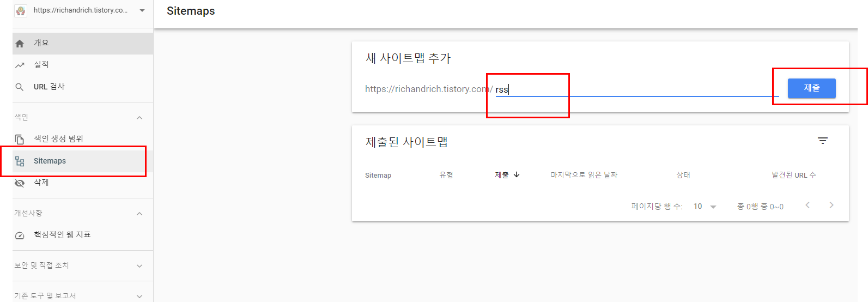Click the sitemap tree icon in sidebar
Image resolution: width=868 pixels, height=302 pixels.
tap(20, 161)
